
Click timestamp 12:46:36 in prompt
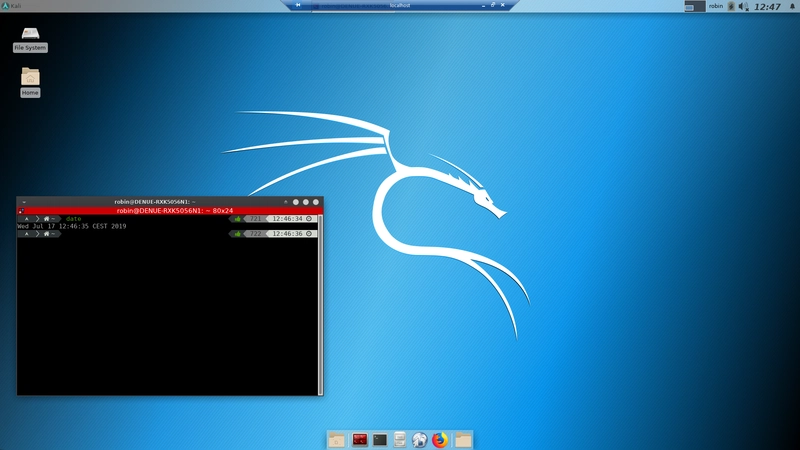pos(287,234)
